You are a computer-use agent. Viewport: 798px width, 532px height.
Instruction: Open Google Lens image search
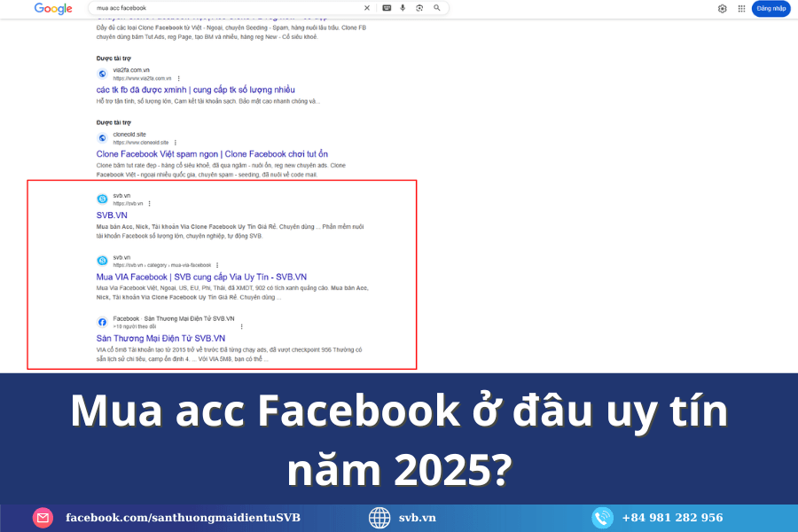(x=419, y=8)
